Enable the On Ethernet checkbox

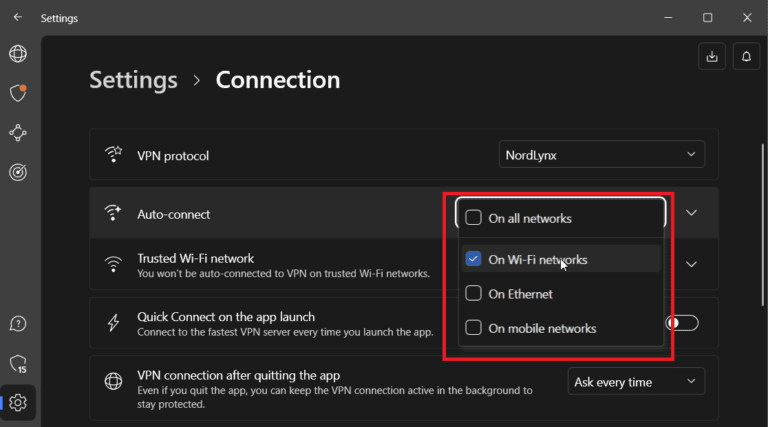[x=474, y=294]
